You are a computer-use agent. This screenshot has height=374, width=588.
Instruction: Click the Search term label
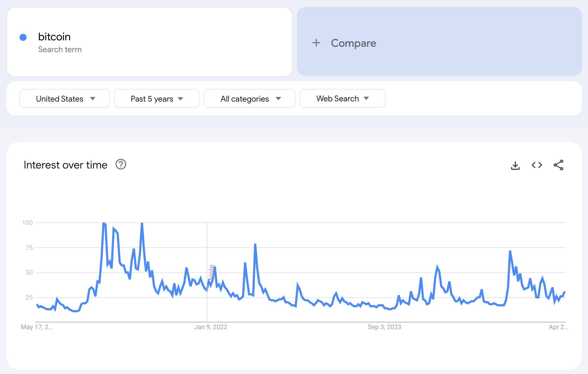click(x=60, y=49)
